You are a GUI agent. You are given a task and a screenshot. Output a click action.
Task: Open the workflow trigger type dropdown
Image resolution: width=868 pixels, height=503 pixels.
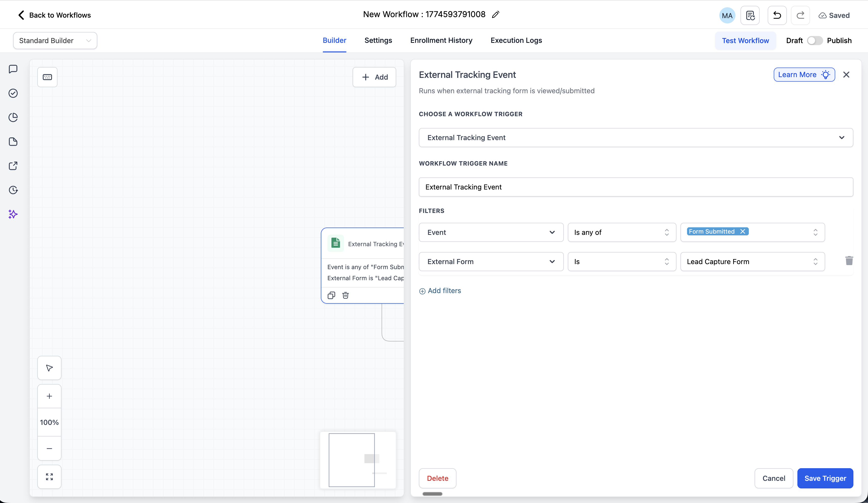coord(636,137)
